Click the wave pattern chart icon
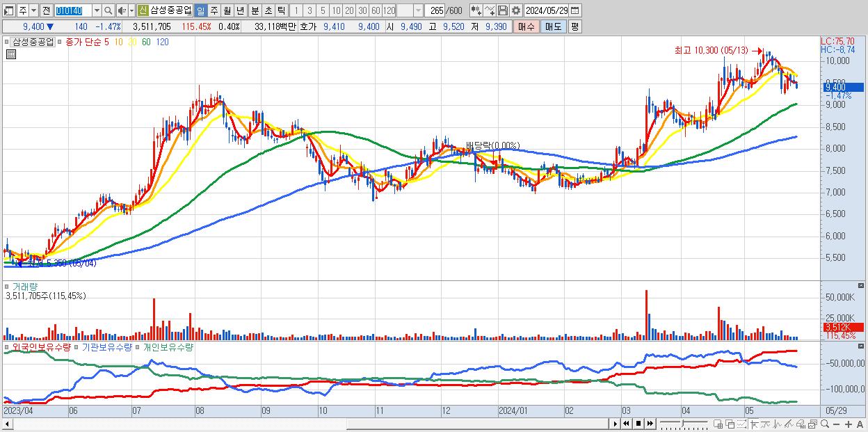This screenshot has width=868, height=432. 777,424
